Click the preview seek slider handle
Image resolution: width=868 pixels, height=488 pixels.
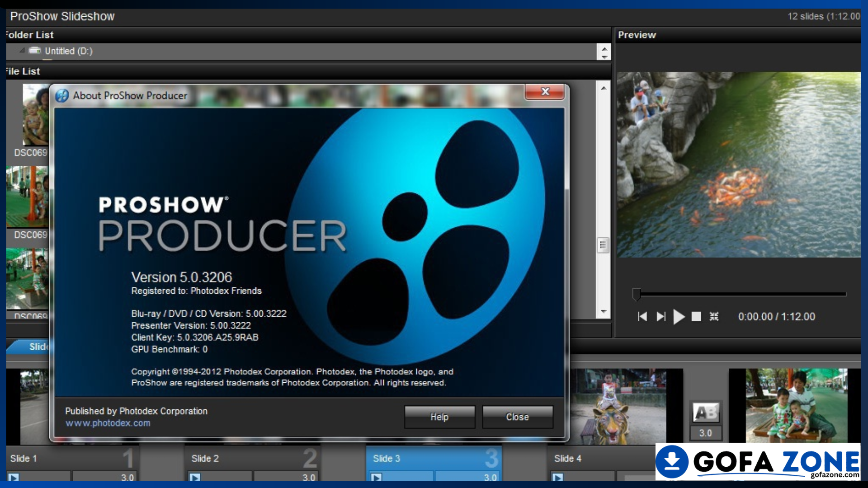pyautogui.click(x=637, y=294)
